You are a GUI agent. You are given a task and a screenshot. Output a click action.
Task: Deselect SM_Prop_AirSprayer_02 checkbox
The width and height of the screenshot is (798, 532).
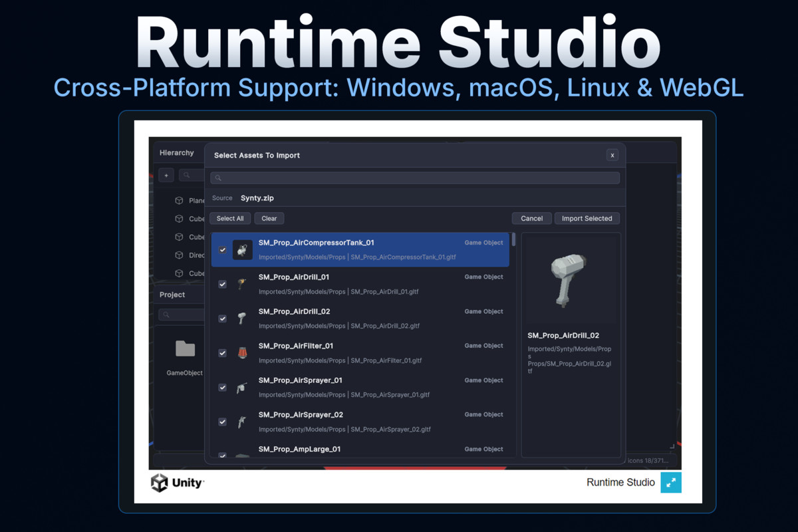point(223,422)
